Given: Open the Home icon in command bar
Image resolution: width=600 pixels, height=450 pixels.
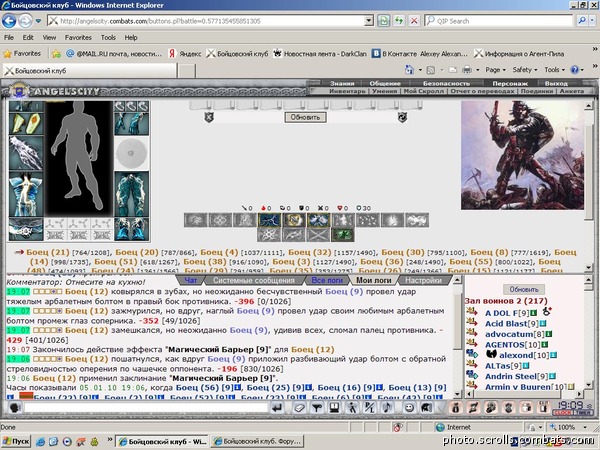Looking at the screenshot, I should pos(409,70).
